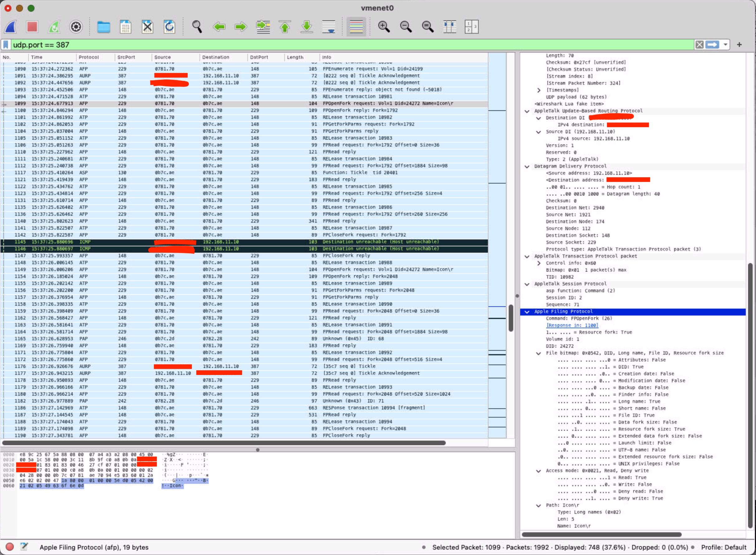Toggle packet list colorization button
Viewport: 756px width, 555px height.
356,26
